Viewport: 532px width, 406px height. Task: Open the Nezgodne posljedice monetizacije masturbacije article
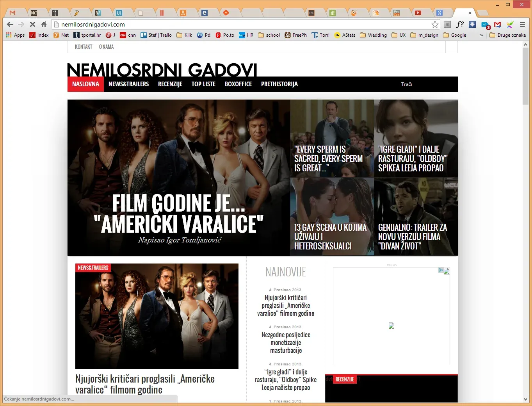pos(286,343)
